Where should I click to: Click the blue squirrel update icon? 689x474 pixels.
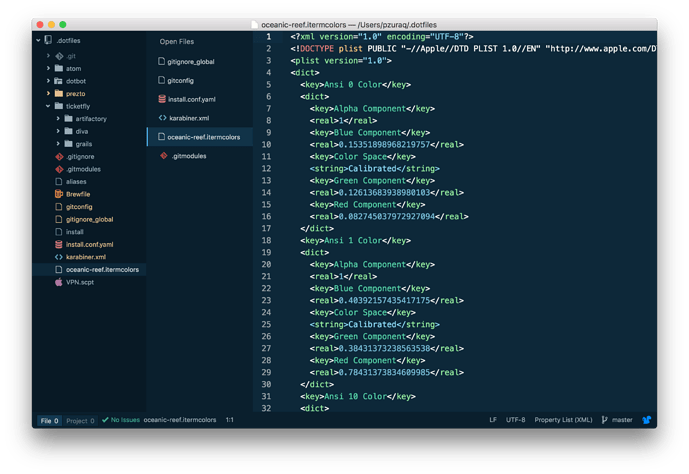(647, 420)
